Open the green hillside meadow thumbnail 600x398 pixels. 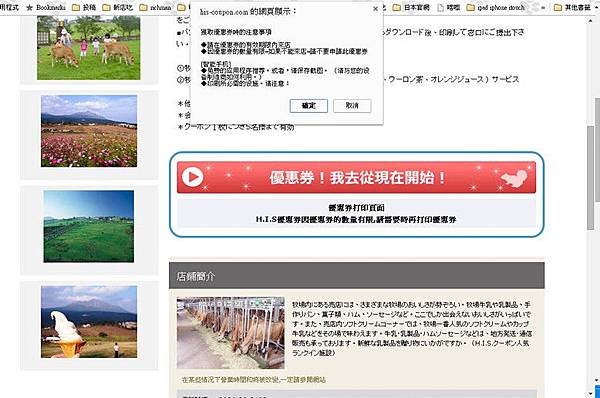coord(89,226)
